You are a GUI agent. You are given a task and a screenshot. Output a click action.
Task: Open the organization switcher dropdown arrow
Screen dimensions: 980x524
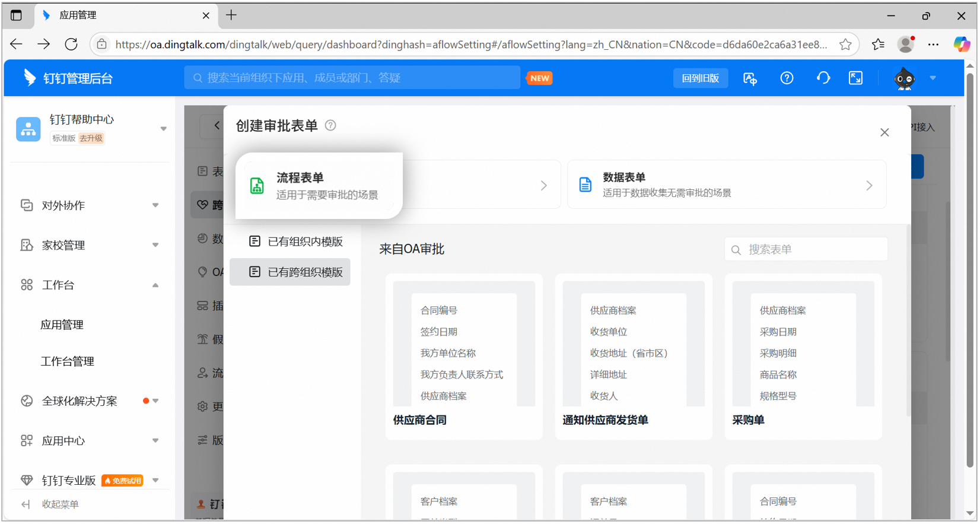click(164, 129)
